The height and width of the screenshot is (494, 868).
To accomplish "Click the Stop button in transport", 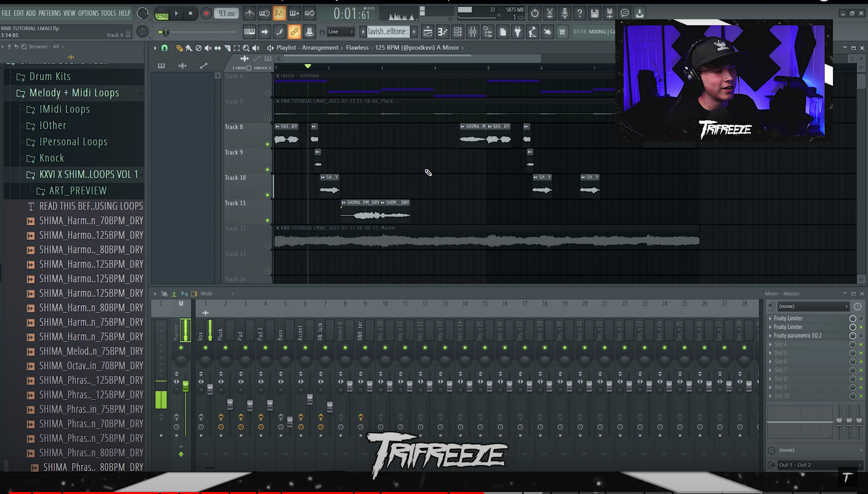I will (x=190, y=14).
